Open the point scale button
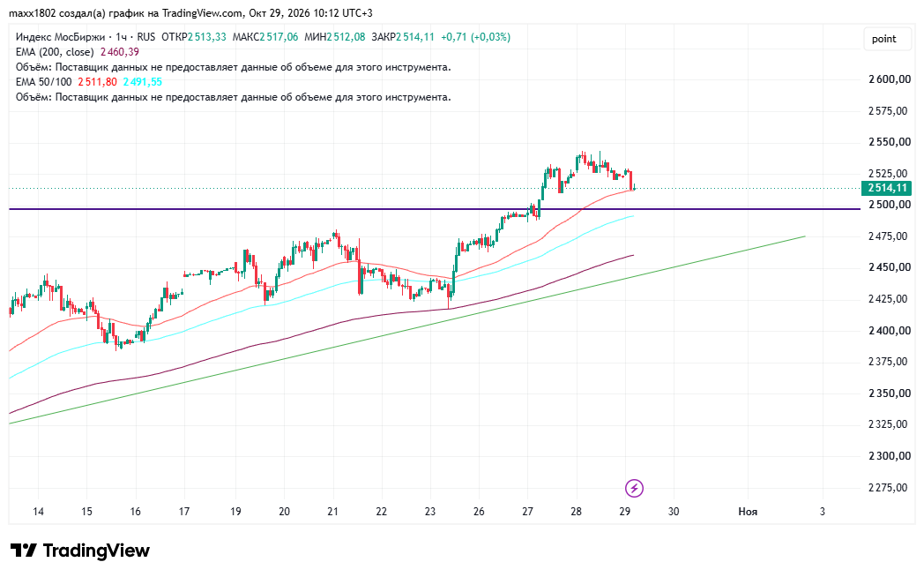 pos(883,39)
